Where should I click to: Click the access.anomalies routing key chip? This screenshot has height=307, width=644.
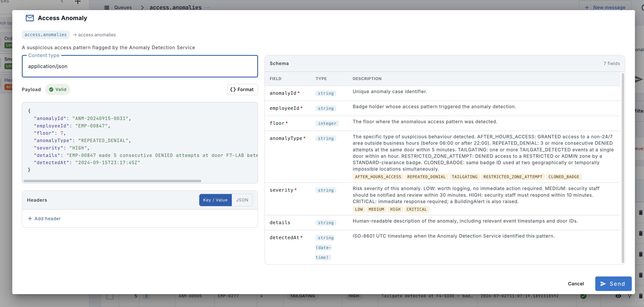tap(46, 35)
